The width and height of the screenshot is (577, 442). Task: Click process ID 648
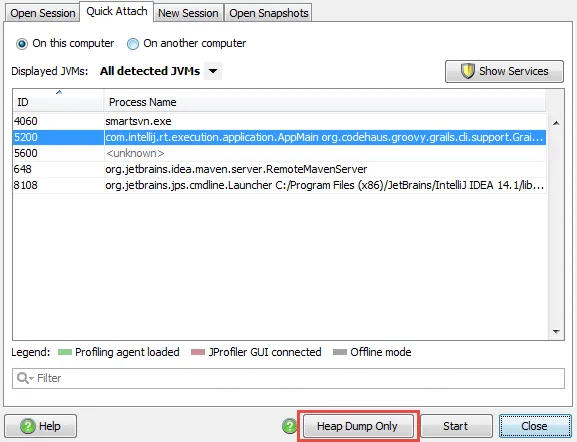[x=23, y=169]
